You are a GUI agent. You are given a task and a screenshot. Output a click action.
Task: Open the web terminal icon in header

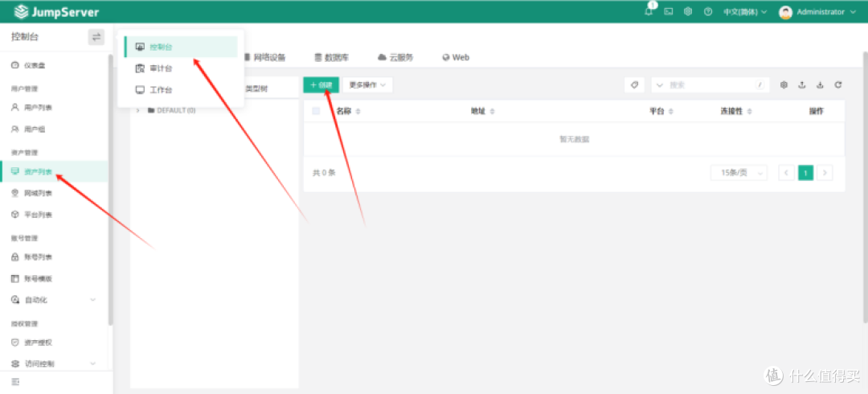(668, 11)
